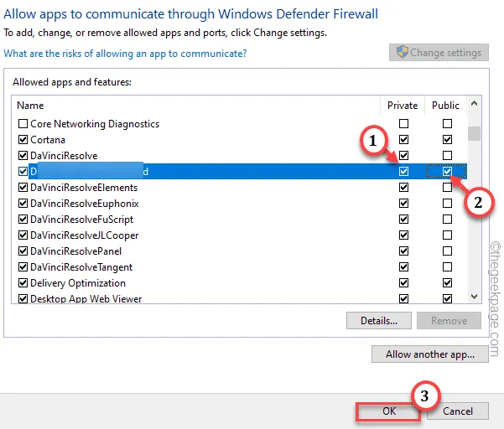
Task: Open Details for the selected app
Action: pos(379,320)
